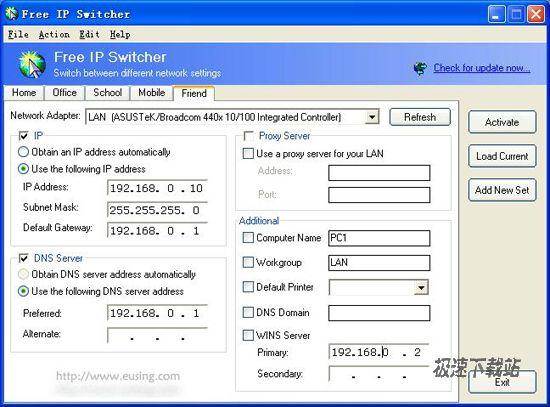Click the WINS Secondary address field
The image size is (550, 407).
click(379, 374)
